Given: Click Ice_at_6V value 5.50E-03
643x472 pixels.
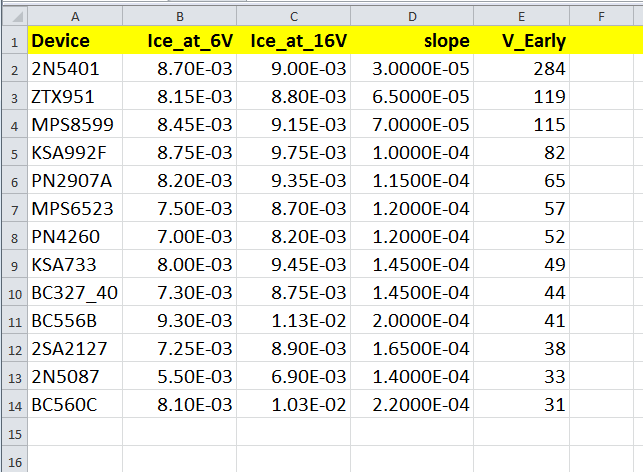Looking at the screenshot, I should tap(180, 376).
